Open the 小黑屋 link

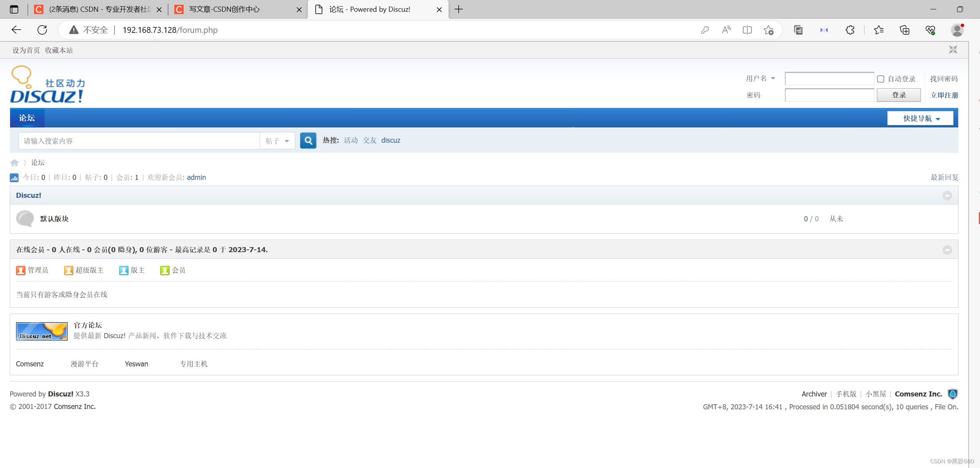click(x=876, y=394)
